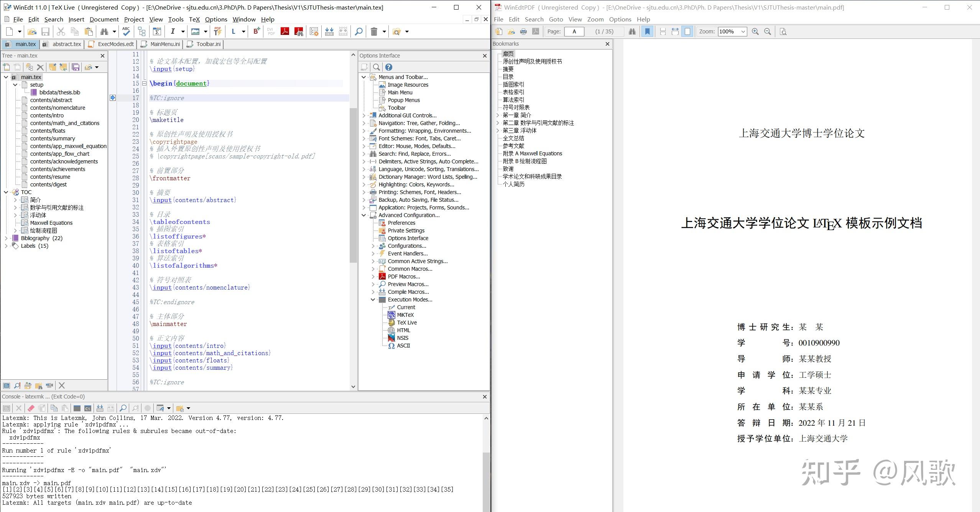Image resolution: width=980 pixels, height=512 pixels.
Task: Click the binoculars Find icon in WinEdt toolbar
Action: (104, 31)
